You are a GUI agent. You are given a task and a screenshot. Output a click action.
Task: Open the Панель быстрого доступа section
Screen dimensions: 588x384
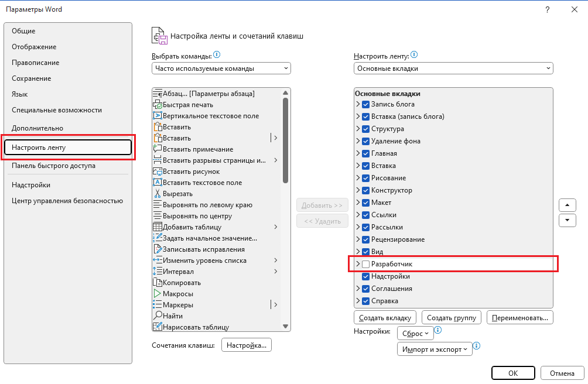(x=53, y=166)
